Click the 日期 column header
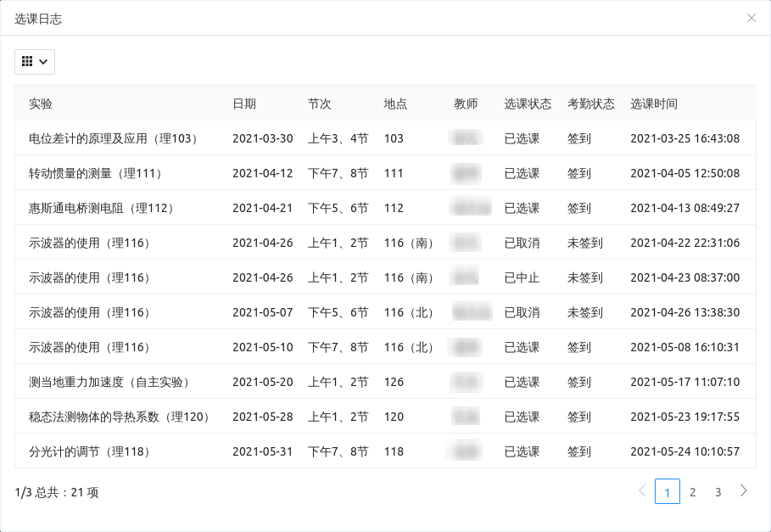Image resolution: width=771 pixels, height=532 pixels. [x=244, y=104]
